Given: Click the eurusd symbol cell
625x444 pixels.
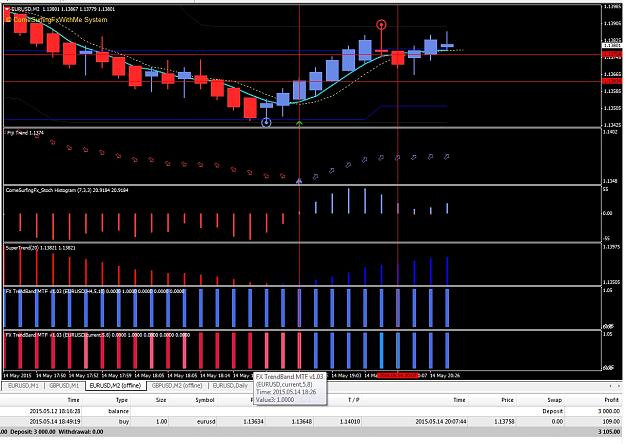Looking at the screenshot, I should (206, 421).
